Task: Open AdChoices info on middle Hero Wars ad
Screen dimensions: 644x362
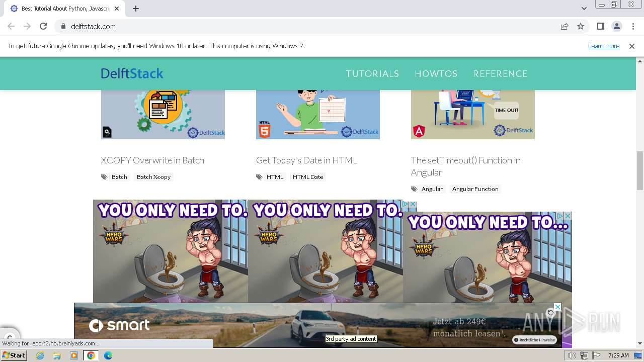Action: (x=405, y=204)
